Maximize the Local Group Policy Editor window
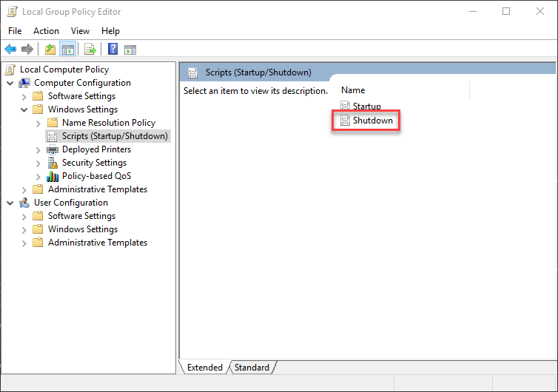 tap(506, 11)
